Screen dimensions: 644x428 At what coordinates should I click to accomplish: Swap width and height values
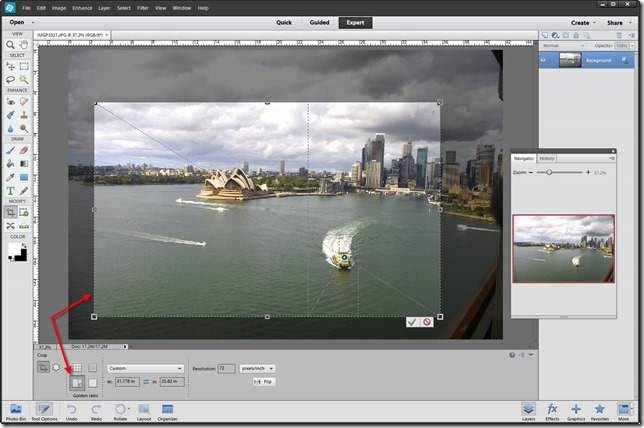click(146, 382)
